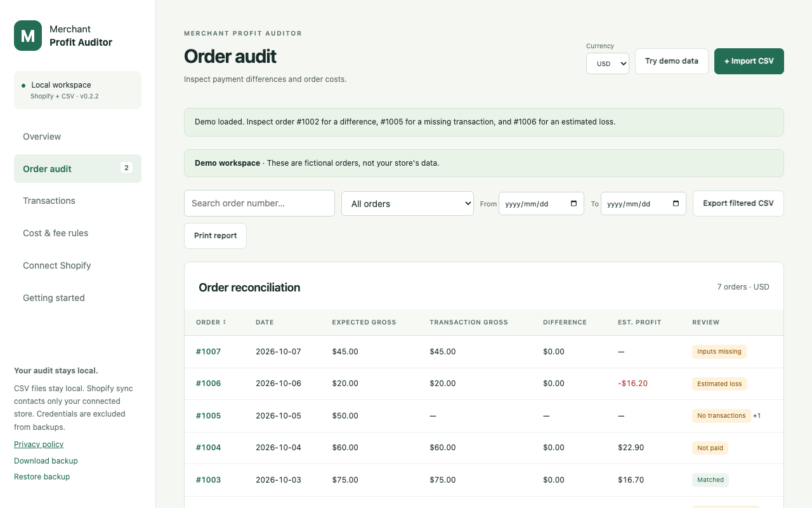Click the Not paid badge

pyautogui.click(x=710, y=448)
